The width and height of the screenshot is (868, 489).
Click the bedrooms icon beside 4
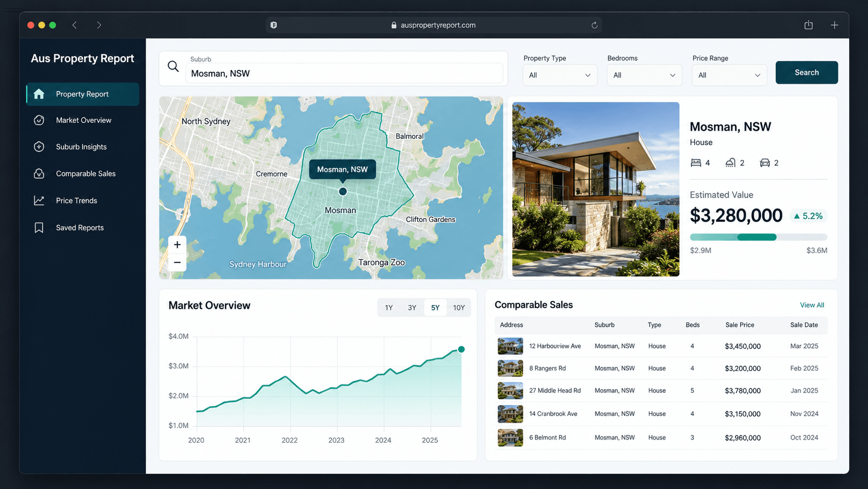[x=696, y=163]
